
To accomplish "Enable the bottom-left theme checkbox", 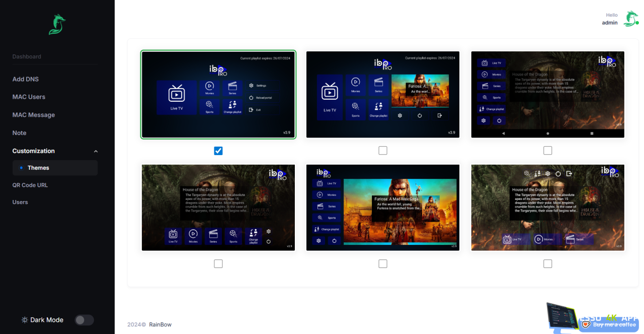I will pyautogui.click(x=218, y=263).
